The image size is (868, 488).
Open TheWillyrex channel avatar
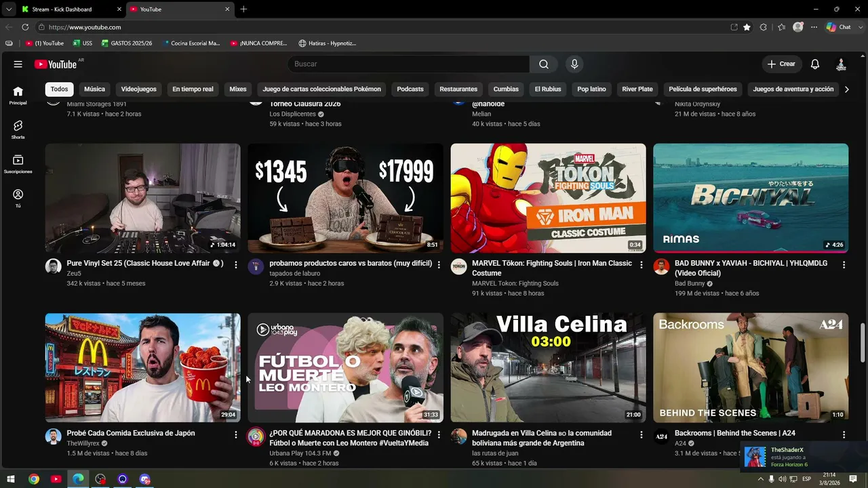54,436
